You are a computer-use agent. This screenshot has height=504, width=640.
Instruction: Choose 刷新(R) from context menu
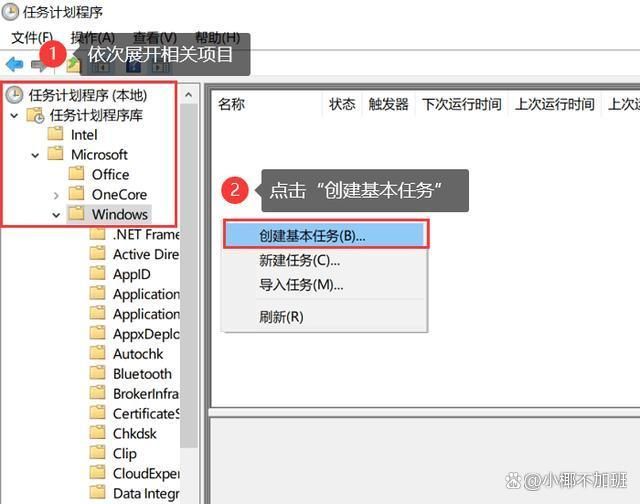(326, 317)
